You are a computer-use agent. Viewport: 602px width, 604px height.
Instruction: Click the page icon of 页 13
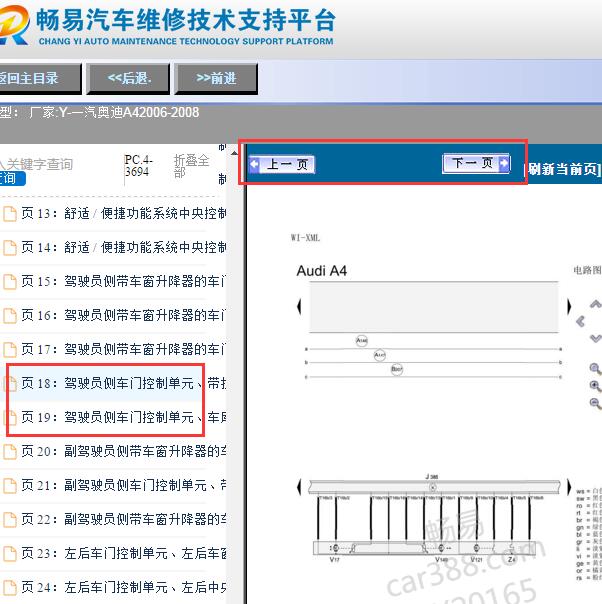click(x=10, y=213)
